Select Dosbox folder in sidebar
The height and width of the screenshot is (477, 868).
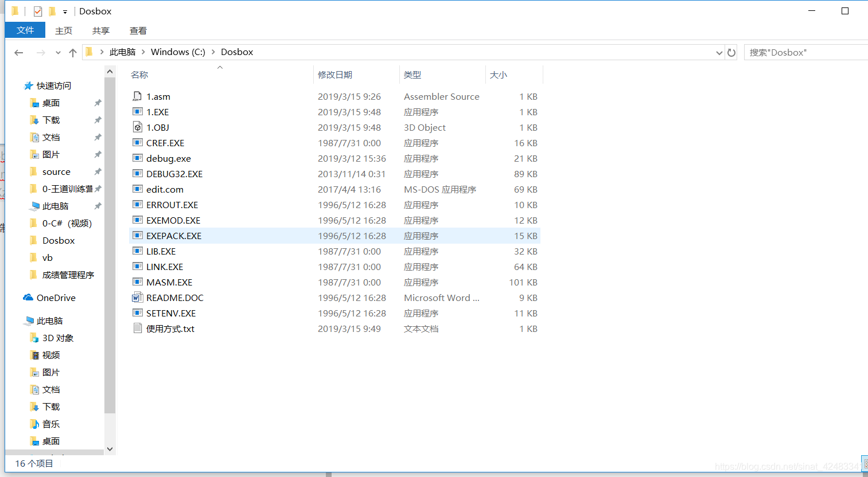coord(59,240)
